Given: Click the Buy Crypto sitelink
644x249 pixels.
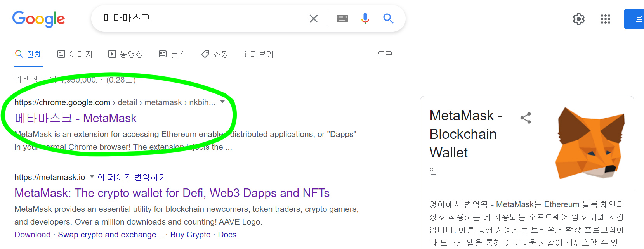Looking at the screenshot, I should click(x=190, y=235).
